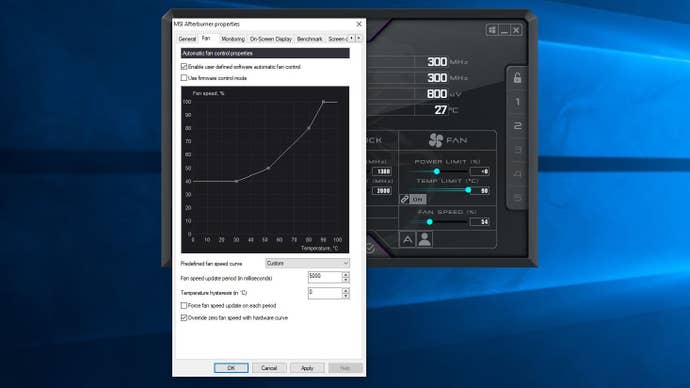
Task: Close the MSI Afterburner properties dialog
Action: click(x=359, y=24)
